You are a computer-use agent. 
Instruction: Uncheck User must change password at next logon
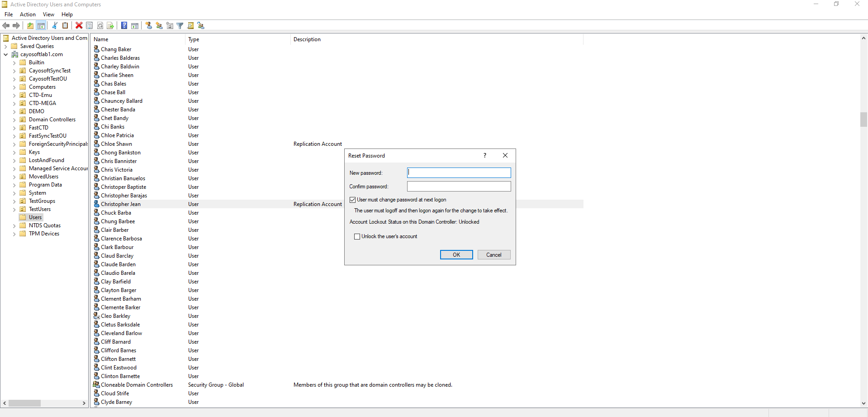pyautogui.click(x=353, y=200)
